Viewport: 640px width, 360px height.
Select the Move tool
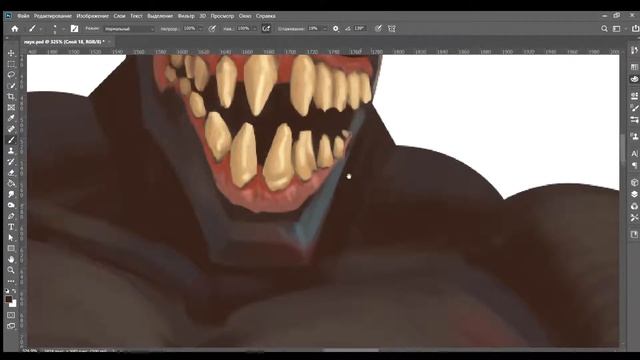tap(11, 53)
